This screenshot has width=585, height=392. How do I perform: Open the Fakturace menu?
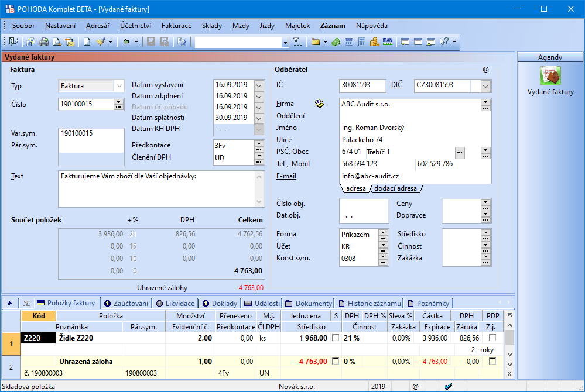[x=176, y=26]
